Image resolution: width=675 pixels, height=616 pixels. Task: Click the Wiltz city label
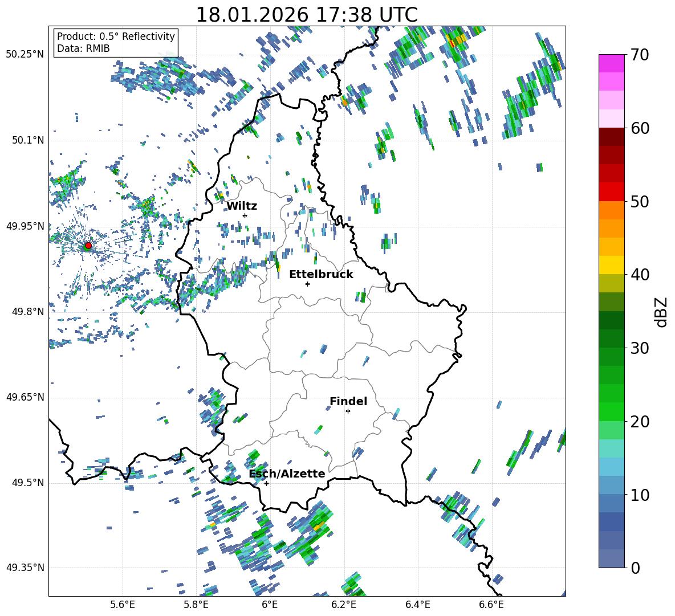[x=242, y=206]
